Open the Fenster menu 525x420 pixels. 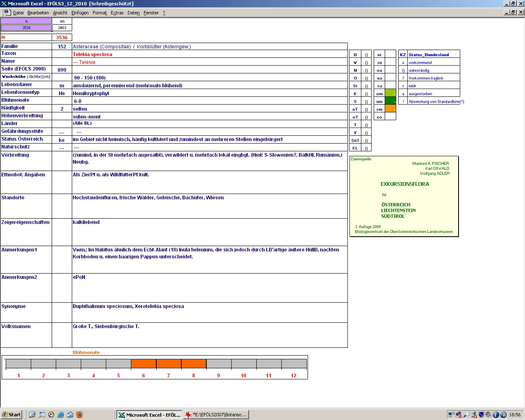click(151, 13)
